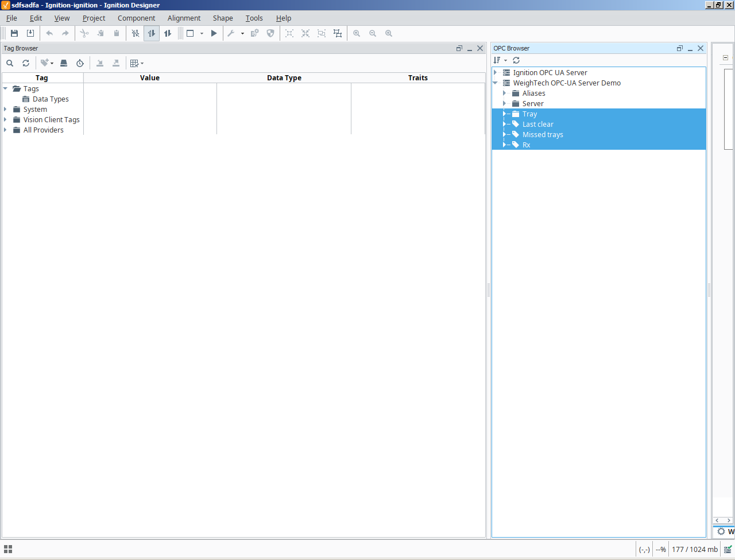Click the paste icon on the toolbar
This screenshot has height=560, width=735.
(117, 33)
